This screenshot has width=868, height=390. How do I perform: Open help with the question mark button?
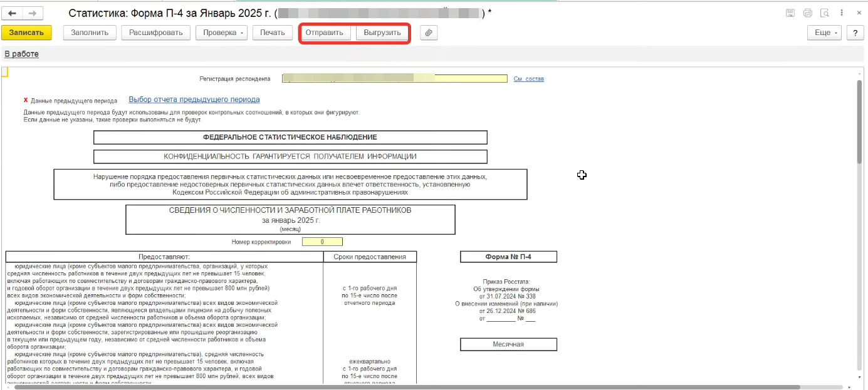click(x=855, y=33)
